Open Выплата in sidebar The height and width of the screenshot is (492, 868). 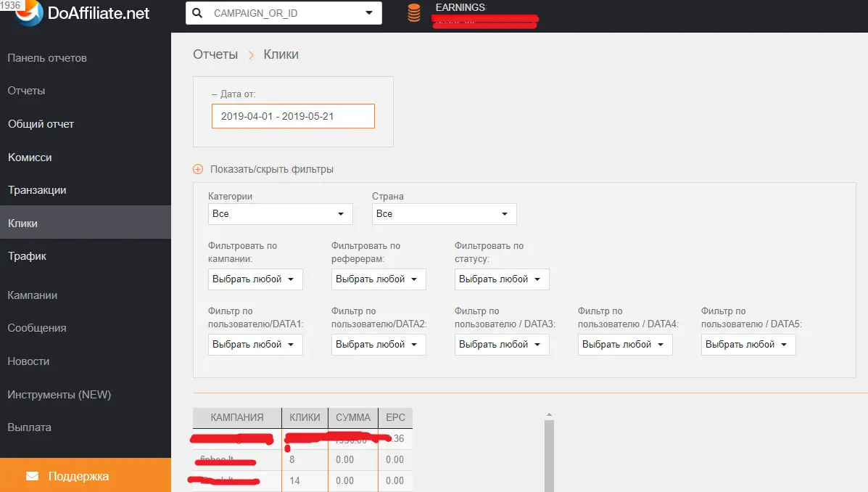pyautogui.click(x=29, y=427)
